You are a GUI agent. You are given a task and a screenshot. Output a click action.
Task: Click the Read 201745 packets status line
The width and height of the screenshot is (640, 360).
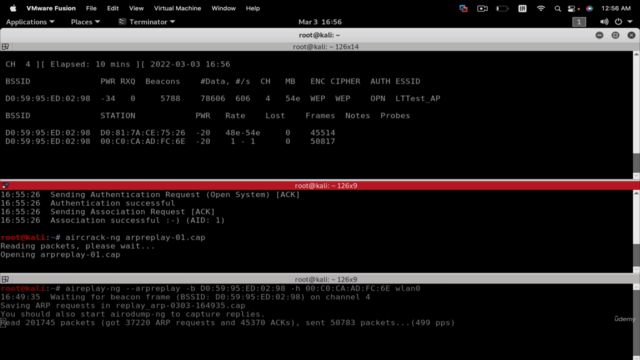coord(227,323)
